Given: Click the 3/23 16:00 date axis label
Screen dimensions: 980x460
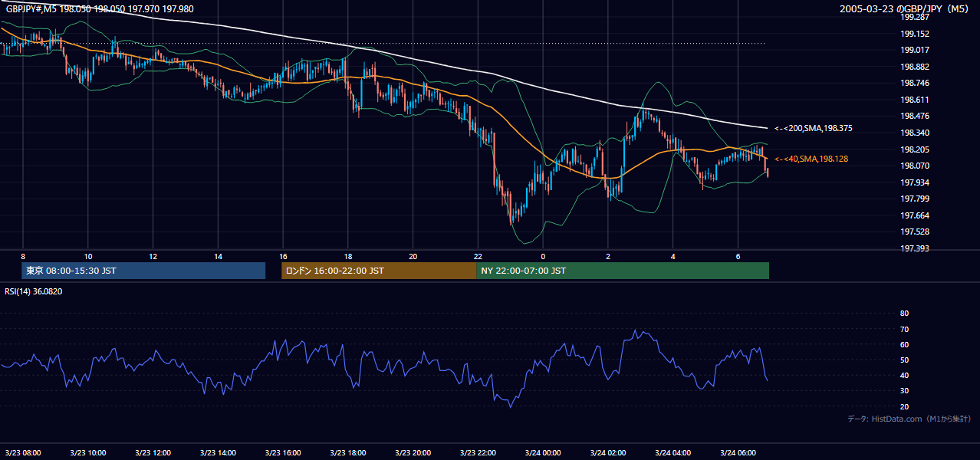Looking at the screenshot, I should pos(283,453).
